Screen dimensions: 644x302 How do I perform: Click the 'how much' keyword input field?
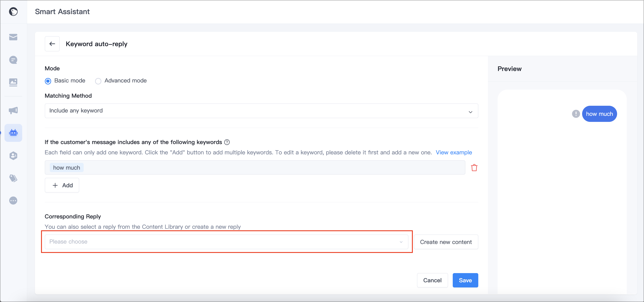[x=255, y=167]
